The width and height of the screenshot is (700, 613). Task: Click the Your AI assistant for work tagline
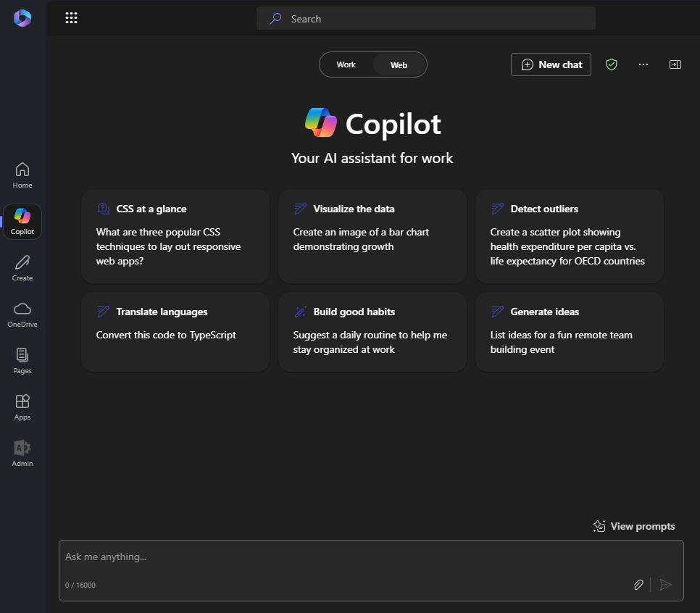[372, 158]
